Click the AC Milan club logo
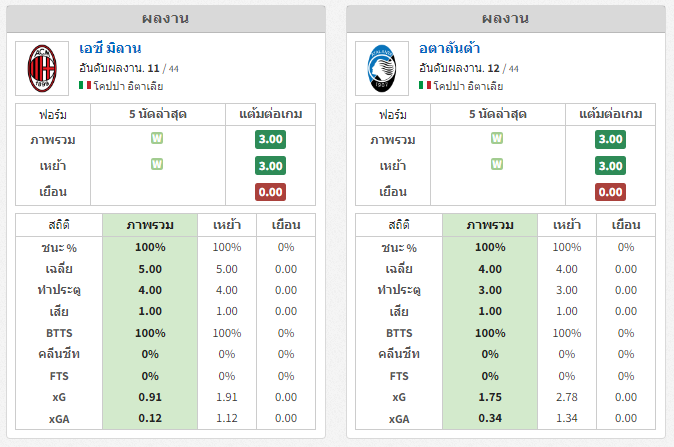This screenshot has height=447, width=674. (42, 68)
